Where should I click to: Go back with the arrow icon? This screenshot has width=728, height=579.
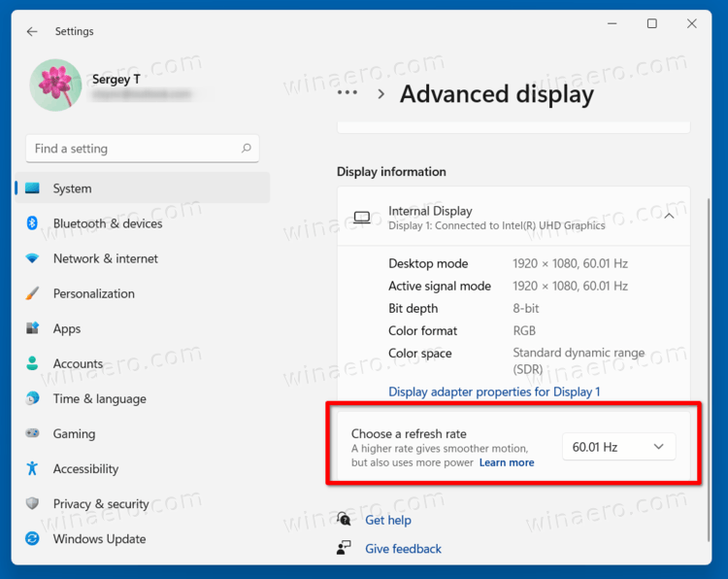[32, 31]
